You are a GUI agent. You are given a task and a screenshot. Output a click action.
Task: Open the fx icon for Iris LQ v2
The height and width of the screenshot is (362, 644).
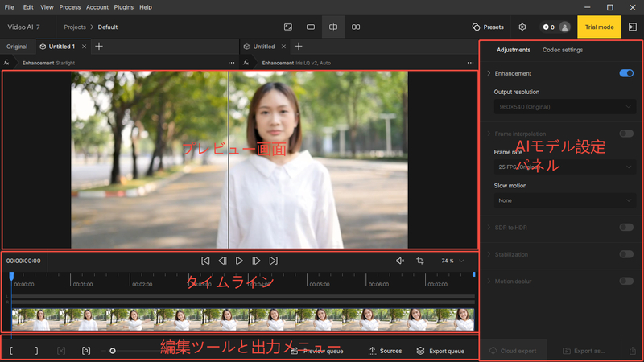(246, 63)
